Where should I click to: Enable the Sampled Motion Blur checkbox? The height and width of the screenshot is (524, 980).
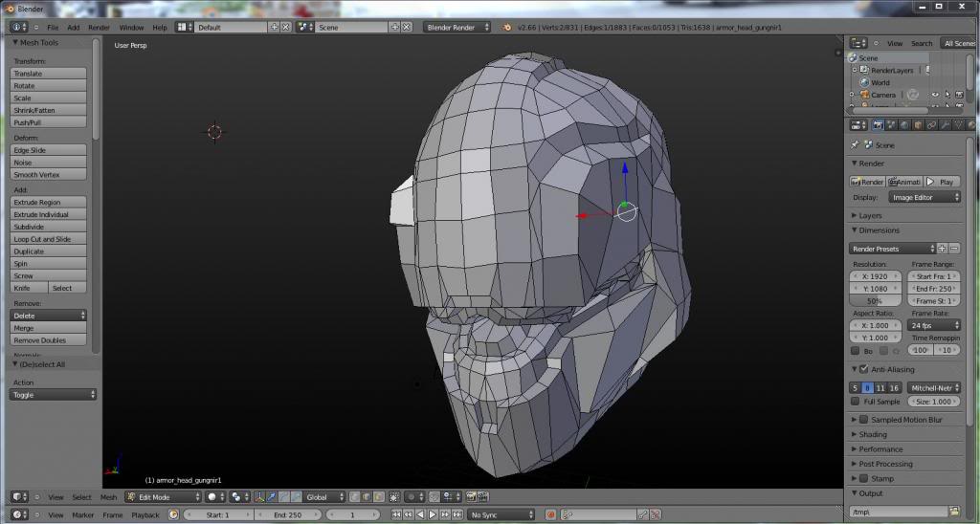click(x=863, y=420)
